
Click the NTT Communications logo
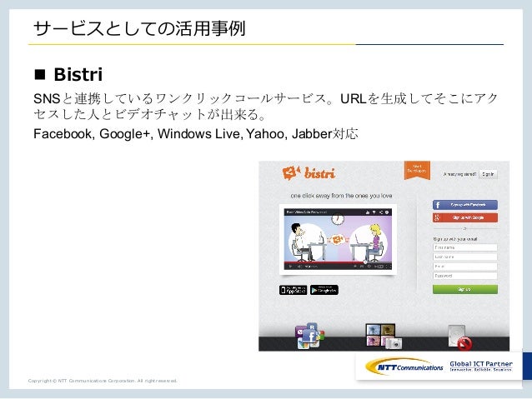click(x=404, y=367)
